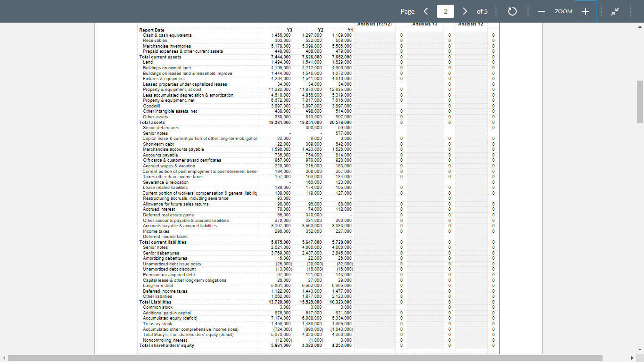
Task: Click 'Less accumulated depreciation & amortization' label
Action: (188, 95)
